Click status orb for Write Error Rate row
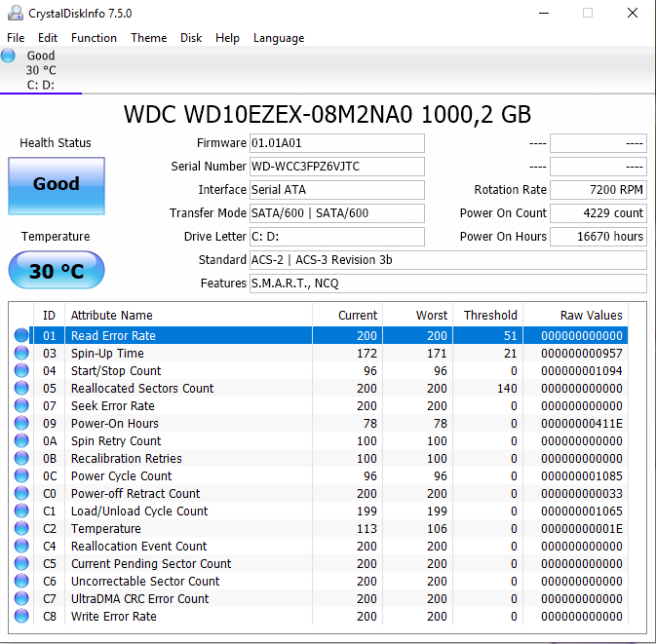 (21, 617)
